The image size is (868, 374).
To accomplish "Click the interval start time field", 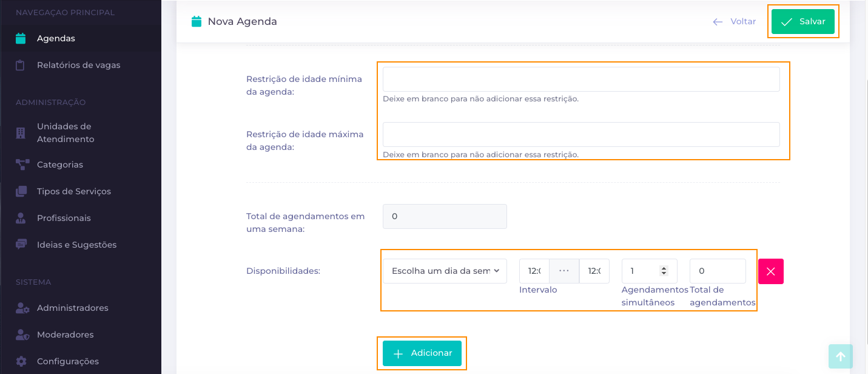I will pyautogui.click(x=534, y=271).
